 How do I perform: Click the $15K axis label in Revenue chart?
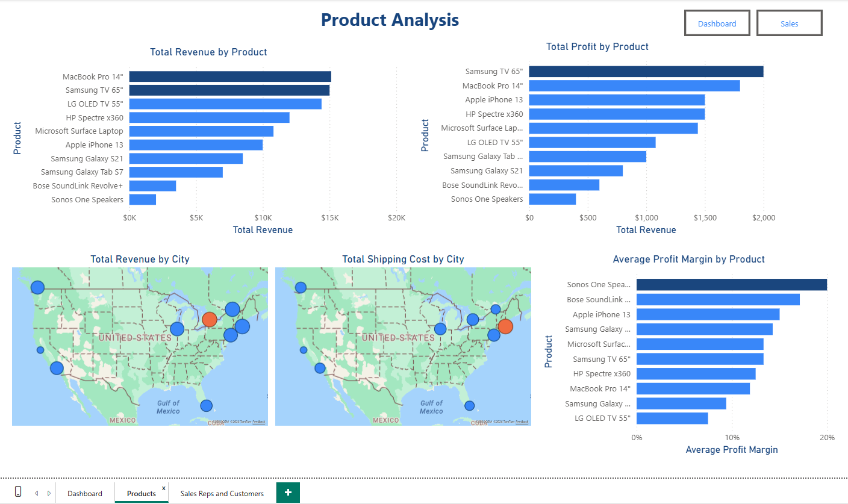click(330, 217)
